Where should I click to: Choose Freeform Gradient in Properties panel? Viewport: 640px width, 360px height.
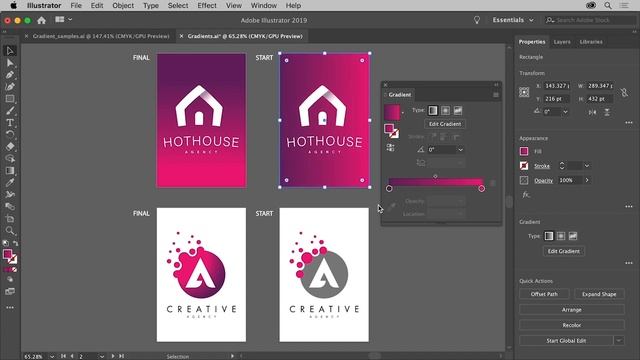point(573,236)
